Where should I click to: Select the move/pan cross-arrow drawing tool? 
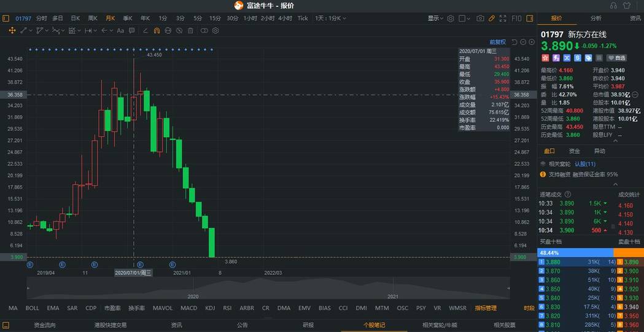point(12,31)
